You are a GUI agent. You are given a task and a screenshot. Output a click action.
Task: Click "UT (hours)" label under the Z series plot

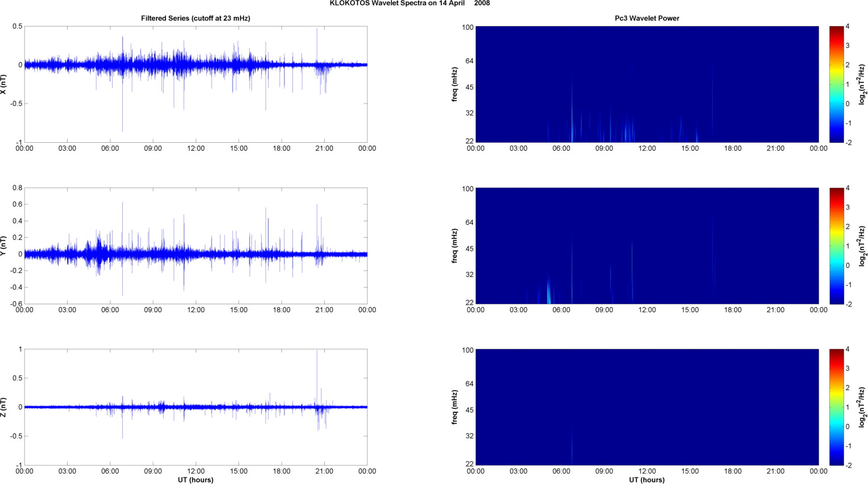point(196,479)
